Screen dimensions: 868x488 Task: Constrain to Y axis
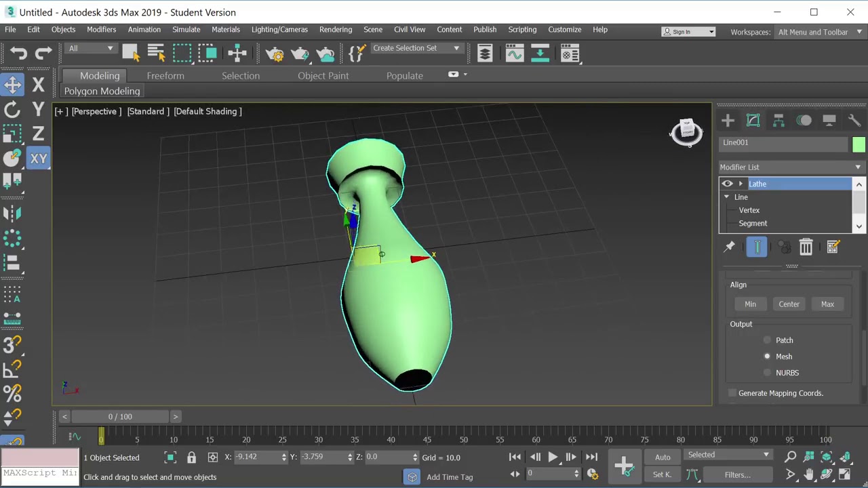(39, 109)
